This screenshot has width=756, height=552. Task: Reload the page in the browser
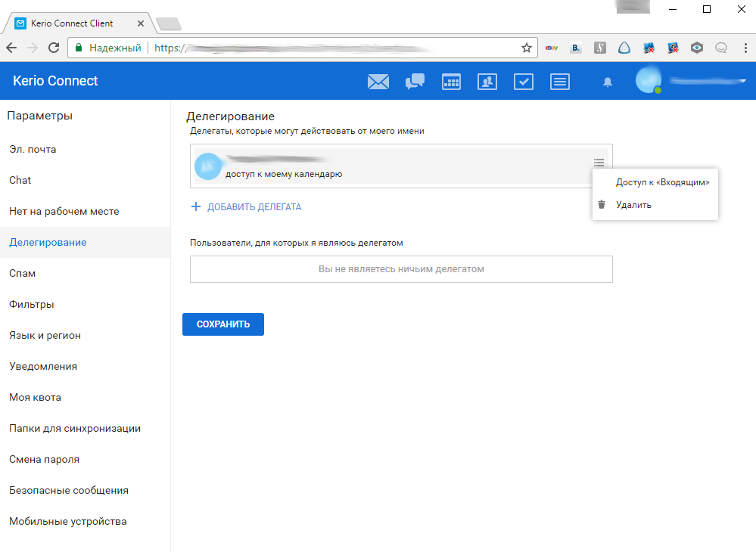(54, 48)
